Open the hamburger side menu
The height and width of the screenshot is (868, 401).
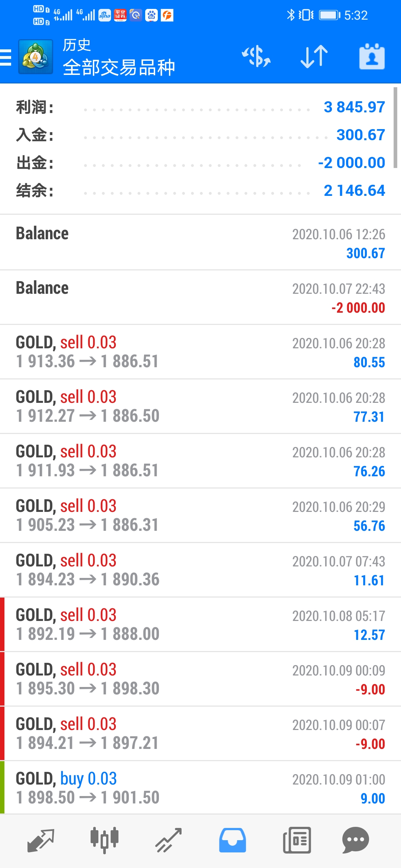click(6, 57)
